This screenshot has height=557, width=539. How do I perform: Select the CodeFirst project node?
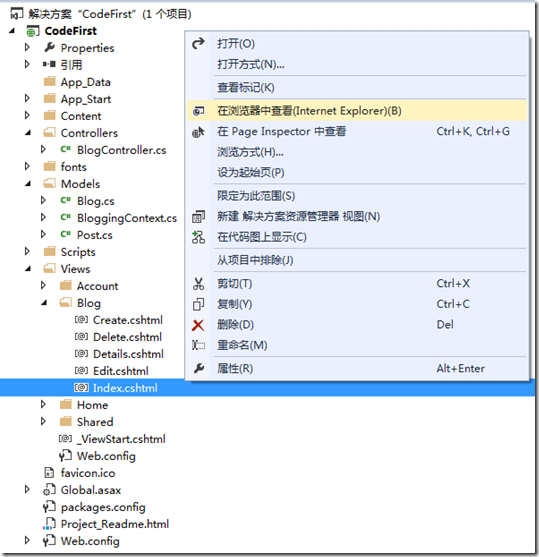(x=71, y=31)
